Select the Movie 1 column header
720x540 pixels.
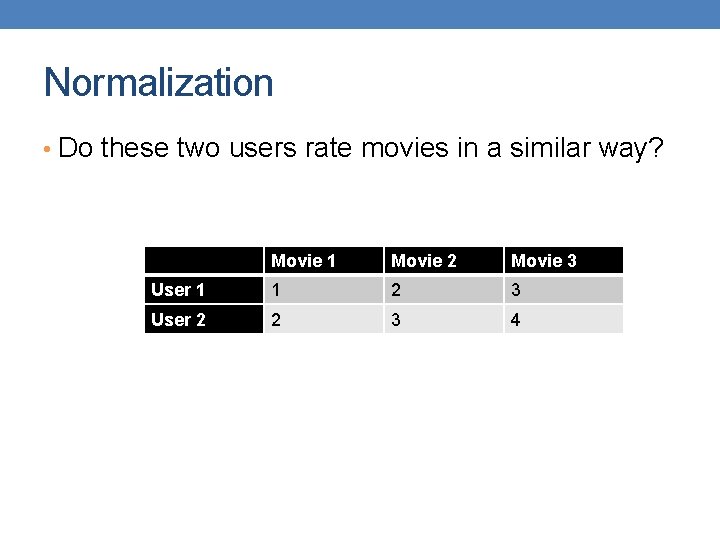[x=324, y=260]
